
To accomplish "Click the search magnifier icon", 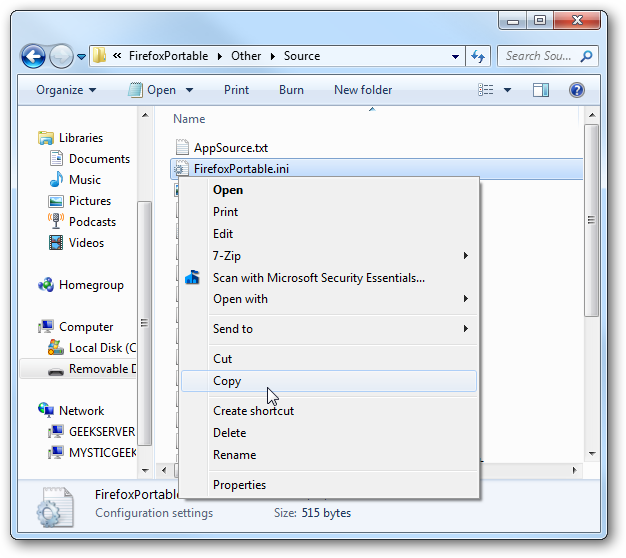I will (x=586, y=56).
